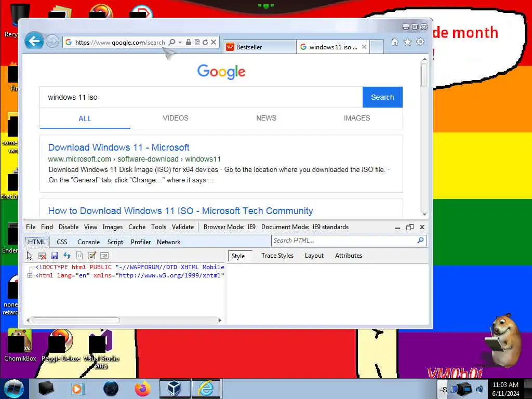This screenshot has width=532, height=399.
Task: Open the Tools gear icon in Internet Explorer
Action: click(x=420, y=42)
